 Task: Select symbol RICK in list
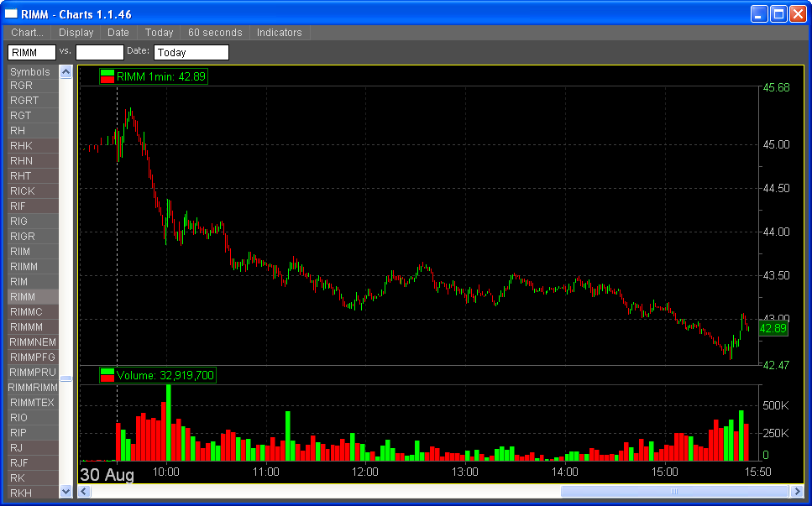click(33, 191)
